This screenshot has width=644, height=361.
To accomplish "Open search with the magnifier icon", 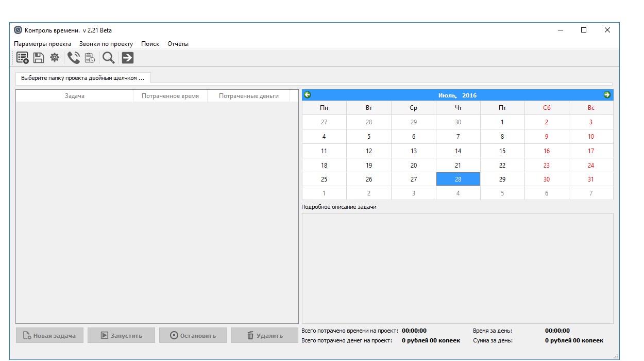I will tap(108, 58).
